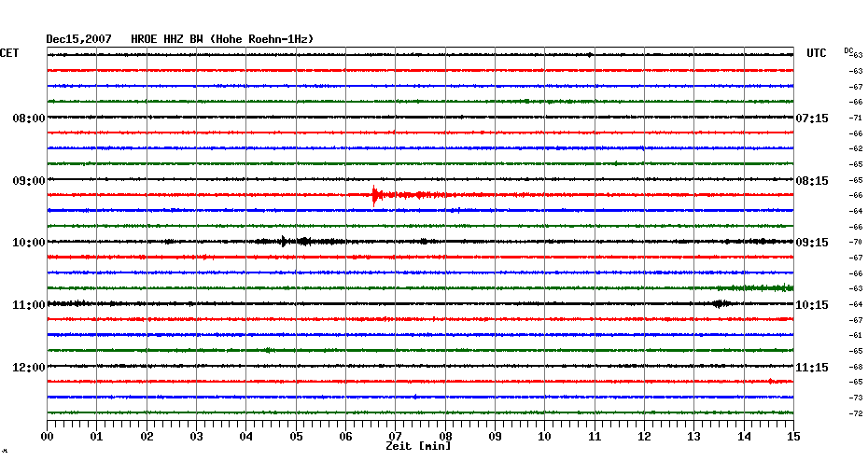This screenshot has width=868, height=461.
Task: Select the 09:00 CET time label
Action: pos(29,181)
